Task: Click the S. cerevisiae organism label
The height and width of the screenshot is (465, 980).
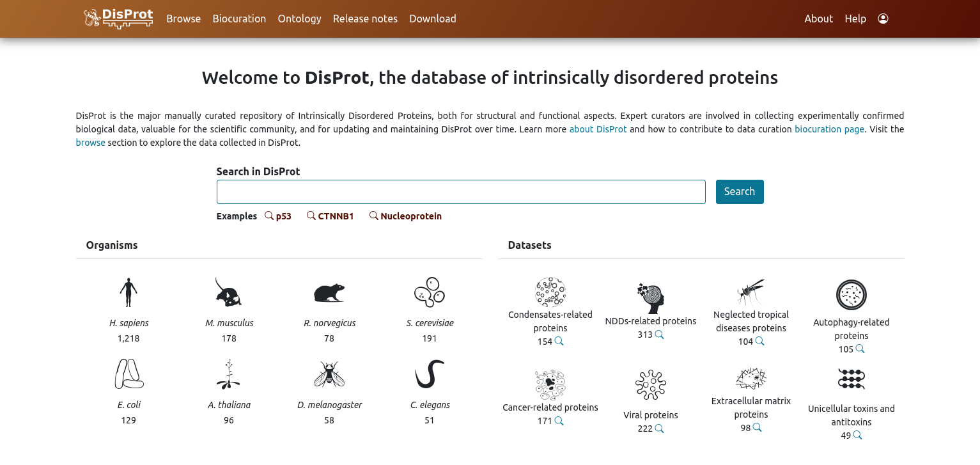Action: coord(430,323)
